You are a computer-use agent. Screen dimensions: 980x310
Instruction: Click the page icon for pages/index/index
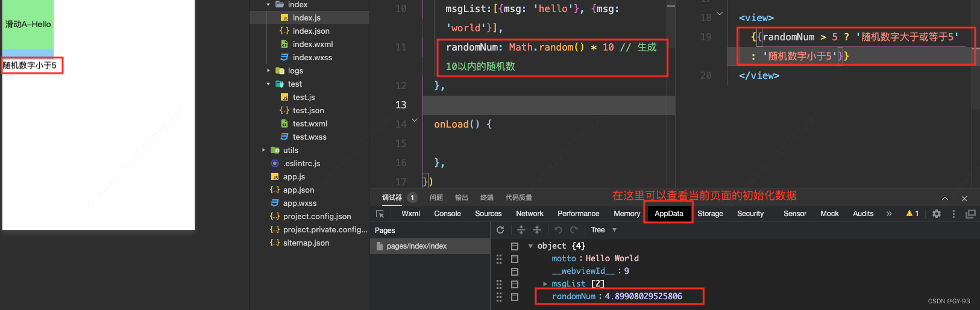pyautogui.click(x=380, y=246)
